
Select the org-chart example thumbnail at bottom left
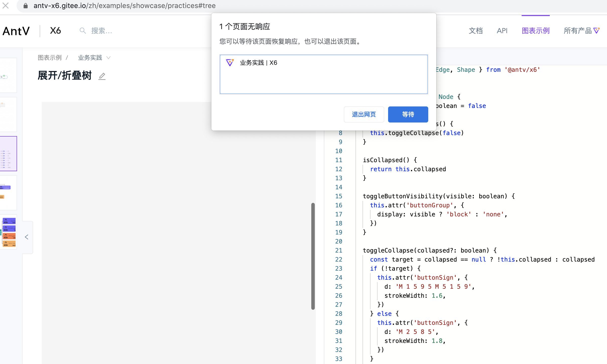pyautogui.click(x=8, y=233)
